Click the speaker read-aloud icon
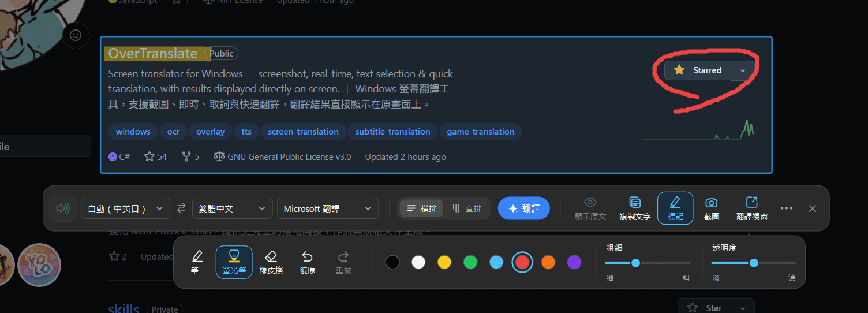The image size is (868, 313). (63, 208)
